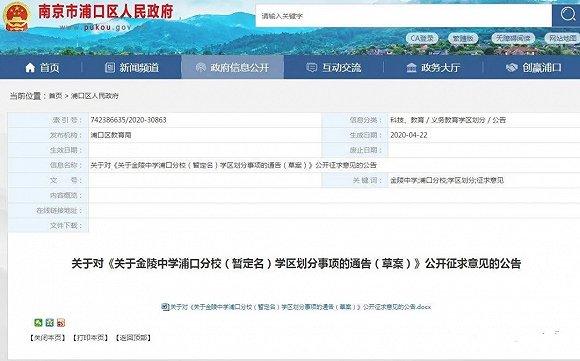Open the 互动交流 navigation tab
This screenshot has height=361, width=580.
tap(334, 67)
